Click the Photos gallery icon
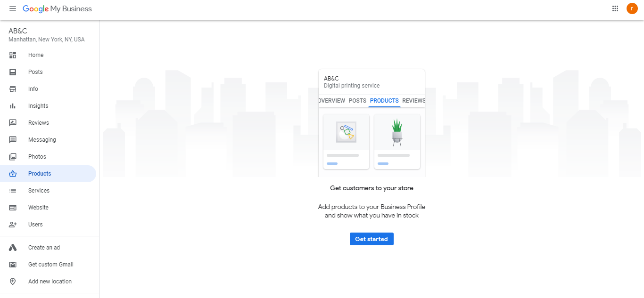The image size is (644, 298). coord(13,157)
